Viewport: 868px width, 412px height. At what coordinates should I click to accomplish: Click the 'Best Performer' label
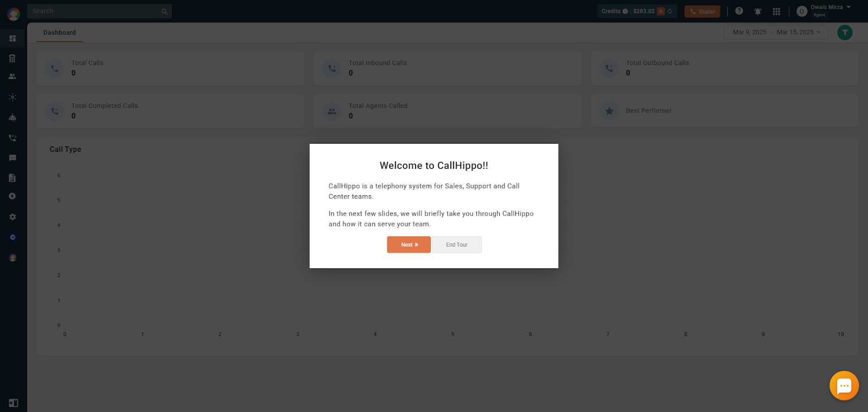(649, 111)
